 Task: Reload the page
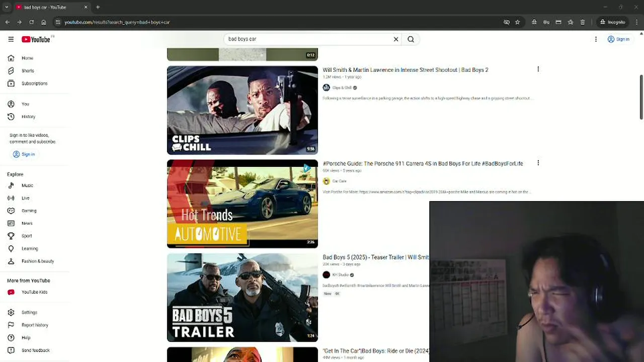[31, 22]
